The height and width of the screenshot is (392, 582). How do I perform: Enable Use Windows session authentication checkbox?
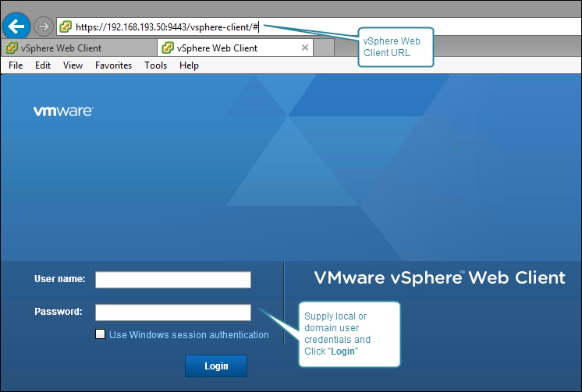[100, 334]
